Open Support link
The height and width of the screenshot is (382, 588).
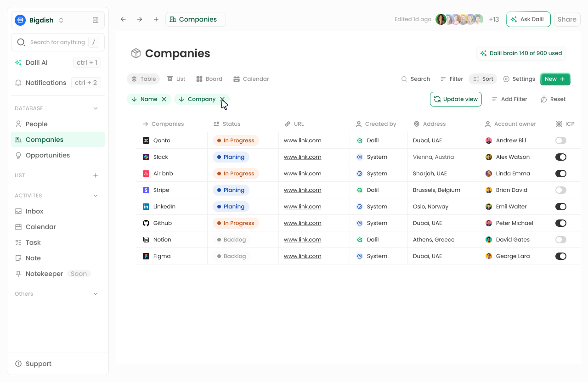click(x=34, y=364)
